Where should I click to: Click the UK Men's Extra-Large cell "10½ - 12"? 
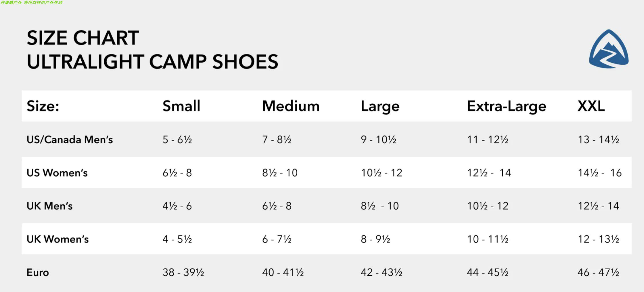[488, 206]
